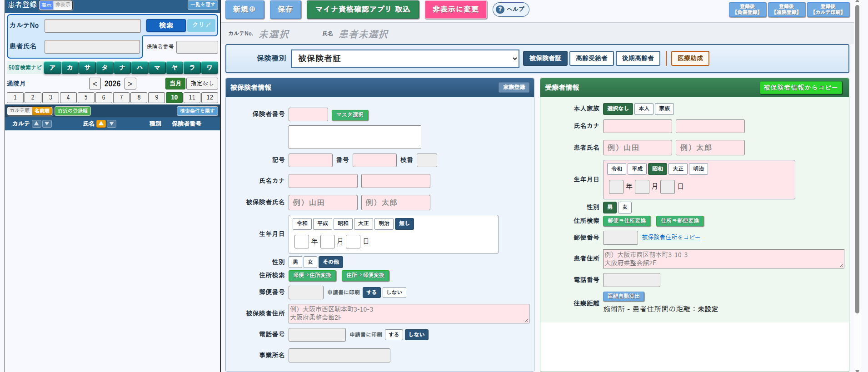Clear search fields with クリア
Image resolution: width=868 pixels, height=372 pixels.
[201, 25]
